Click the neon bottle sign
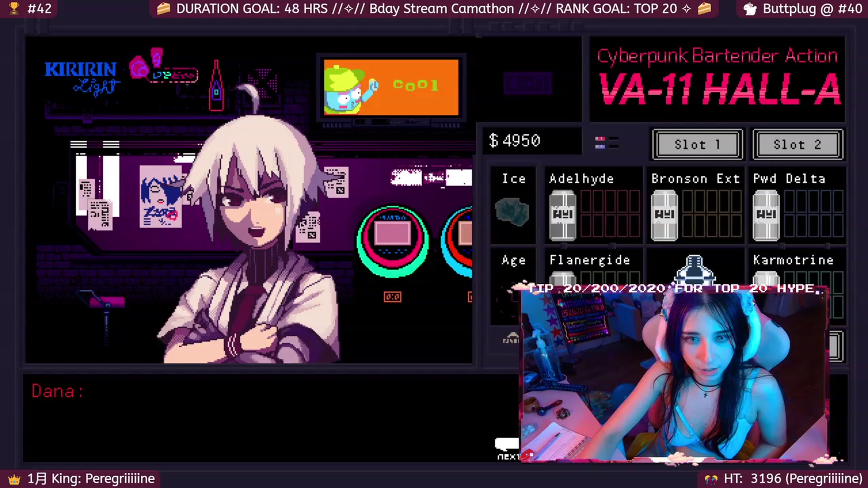 [x=216, y=85]
